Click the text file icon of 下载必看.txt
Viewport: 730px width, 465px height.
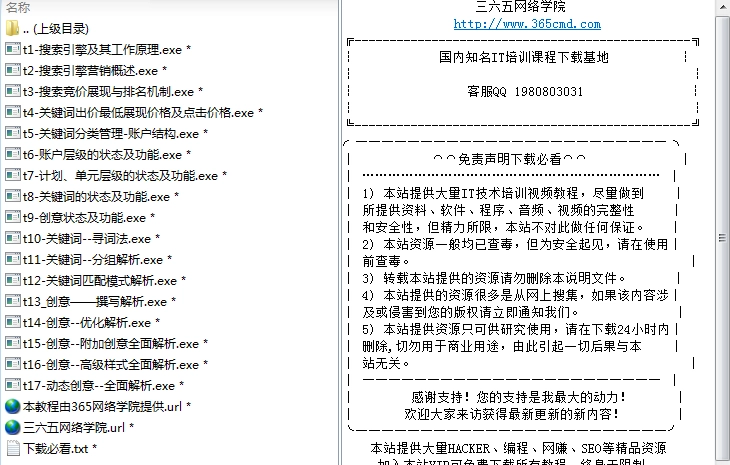13,448
